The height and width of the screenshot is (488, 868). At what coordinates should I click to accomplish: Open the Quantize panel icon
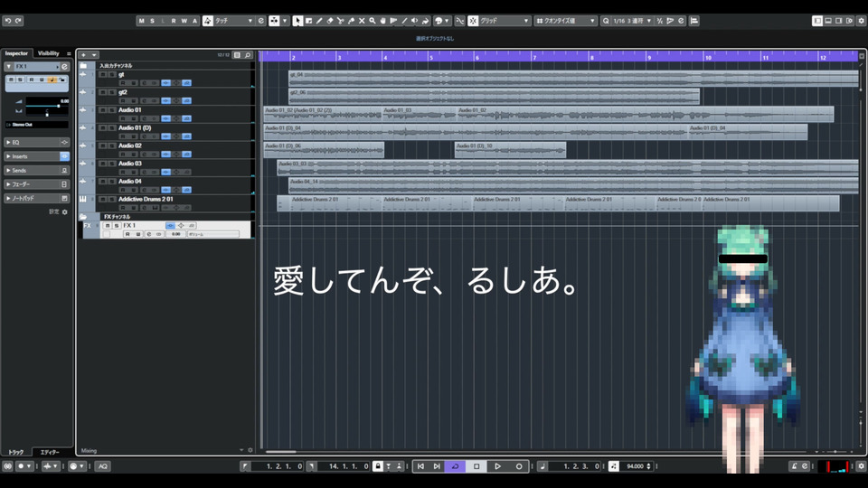coord(681,21)
